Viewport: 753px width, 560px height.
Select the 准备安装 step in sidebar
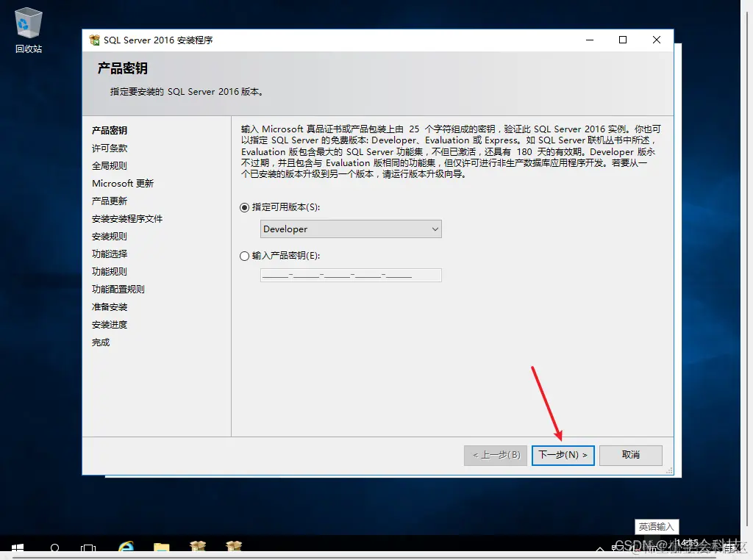[110, 307]
